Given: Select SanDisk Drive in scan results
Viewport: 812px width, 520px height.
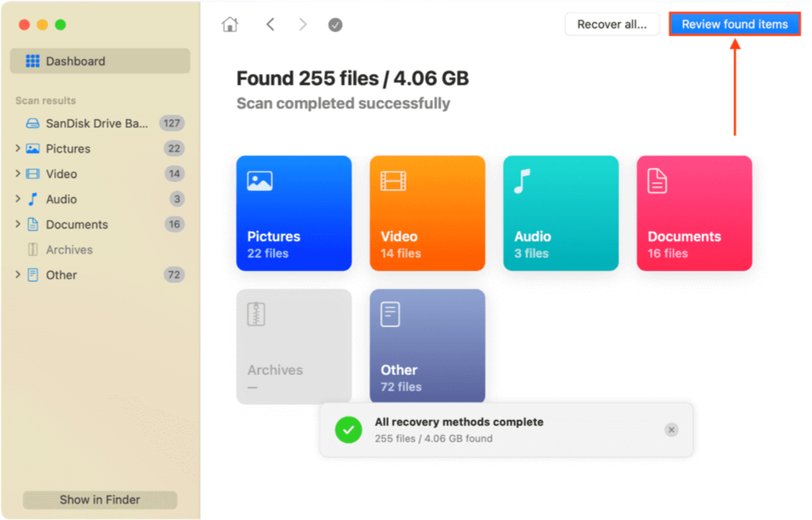Looking at the screenshot, I should 97,124.
